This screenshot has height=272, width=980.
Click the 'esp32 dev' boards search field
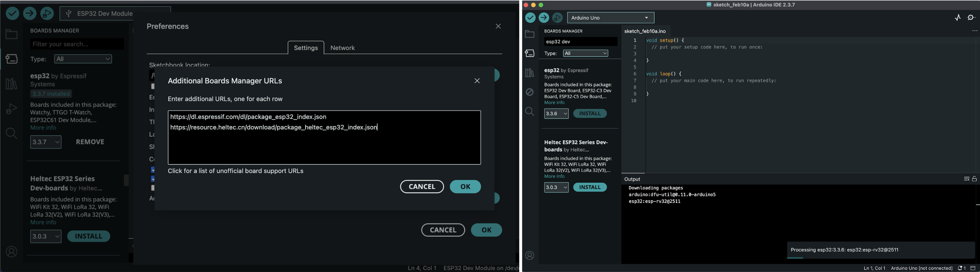(580, 42)
